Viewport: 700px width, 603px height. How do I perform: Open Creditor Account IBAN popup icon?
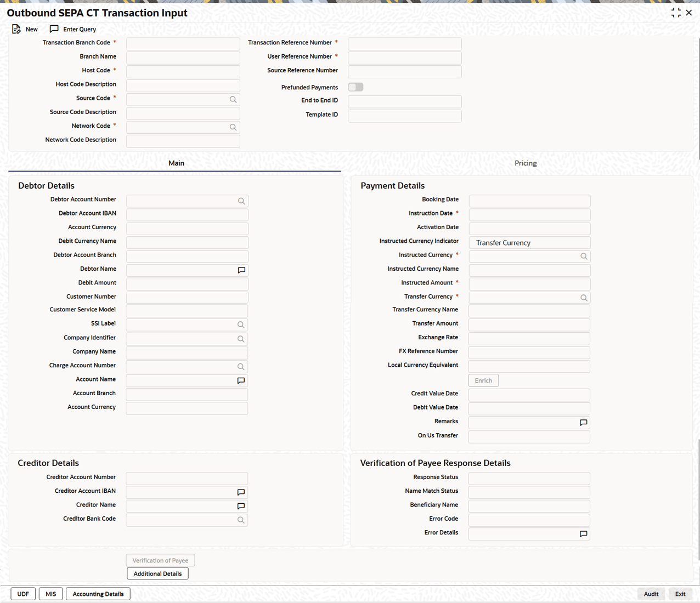241,492
